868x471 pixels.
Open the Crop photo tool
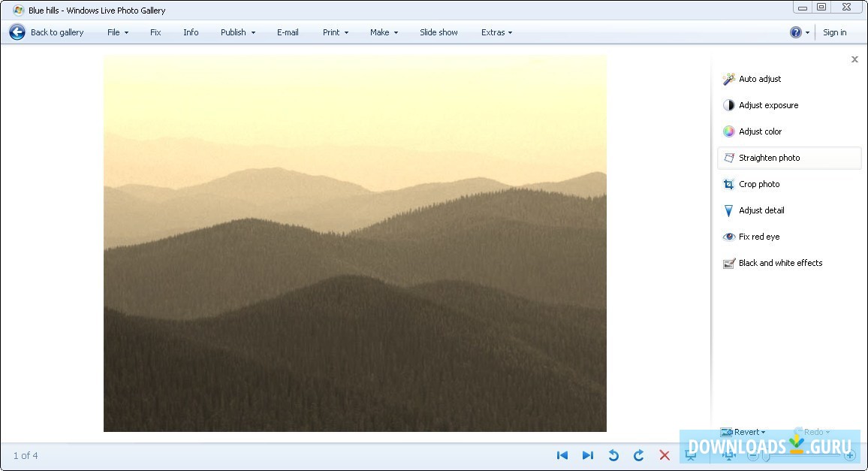(x=759, y=184)
